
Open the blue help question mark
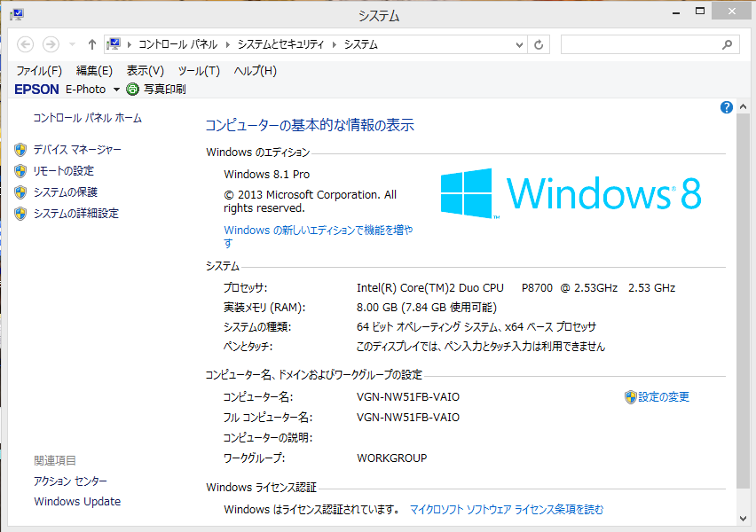726,107
